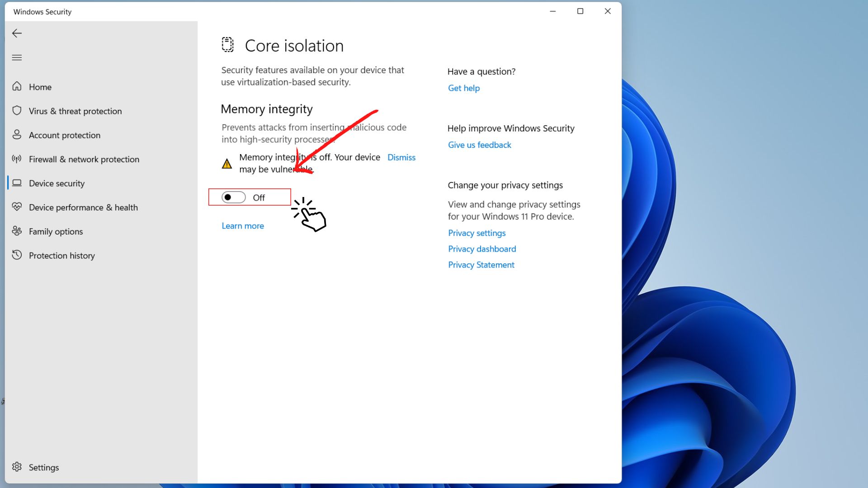The image size is (868, 488).
Task: Dismiss the memory integrity warning
Action: tap(401, 157)
